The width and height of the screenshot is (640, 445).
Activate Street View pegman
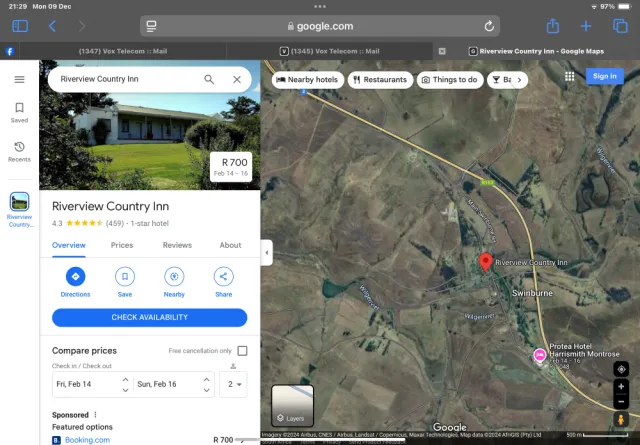(x=621, y=420)
